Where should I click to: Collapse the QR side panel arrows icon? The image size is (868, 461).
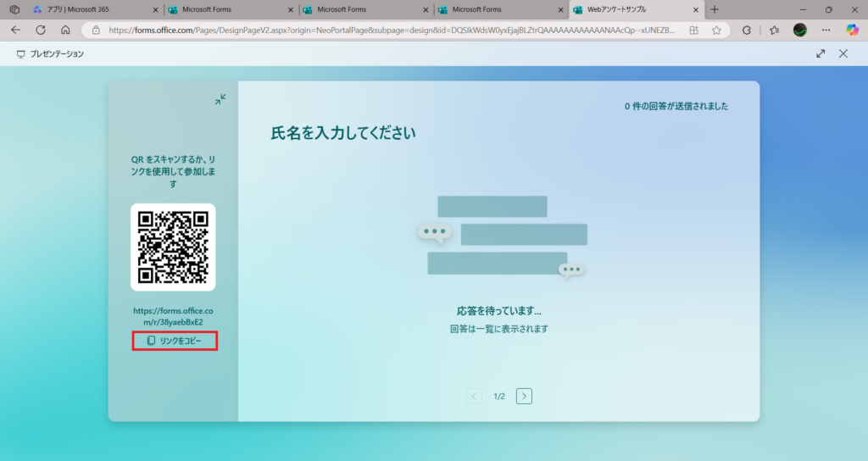(x=220, y=100)
